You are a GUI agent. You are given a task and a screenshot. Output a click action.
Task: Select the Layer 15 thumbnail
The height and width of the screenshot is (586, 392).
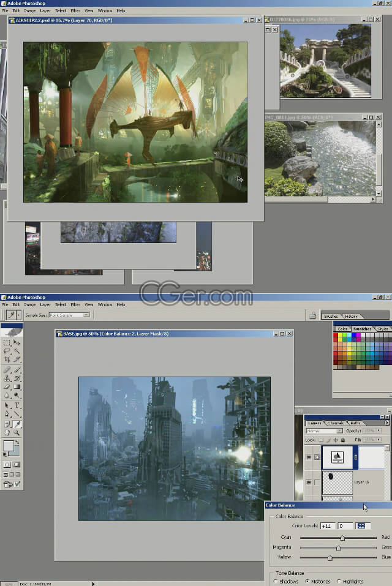coord(337,482)
